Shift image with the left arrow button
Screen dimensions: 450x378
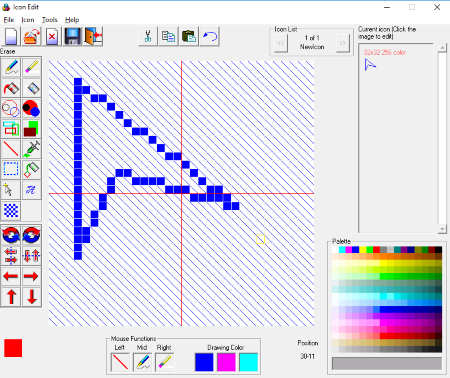pyautogui.click(x=11, y=276)
